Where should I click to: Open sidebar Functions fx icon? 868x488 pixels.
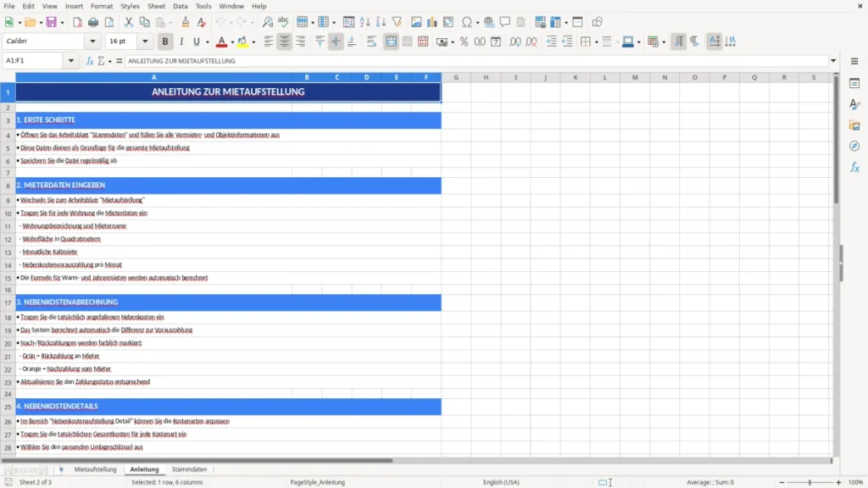tap(854, 167)
